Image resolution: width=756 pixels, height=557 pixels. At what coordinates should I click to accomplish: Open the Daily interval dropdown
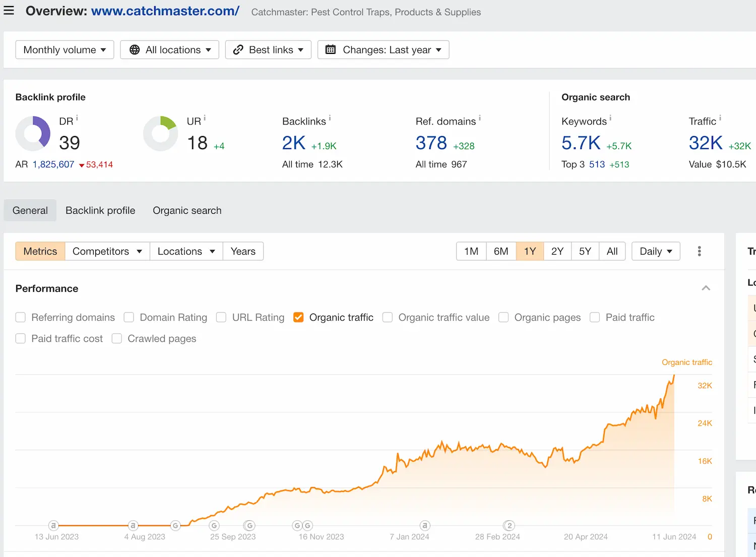click(x=655, y=251)
